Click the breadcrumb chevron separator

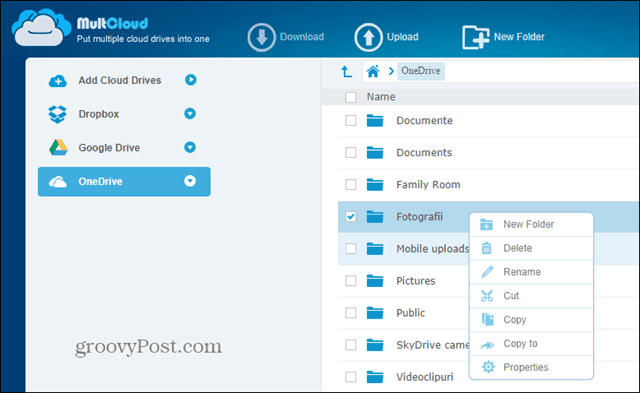tap(391, 71)
